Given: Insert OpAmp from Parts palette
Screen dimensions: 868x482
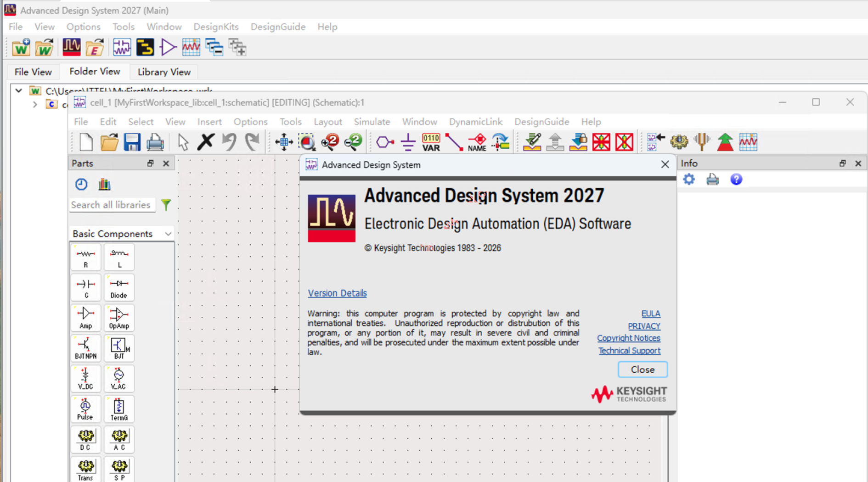Looking at the screenshot, I should 119,318.
